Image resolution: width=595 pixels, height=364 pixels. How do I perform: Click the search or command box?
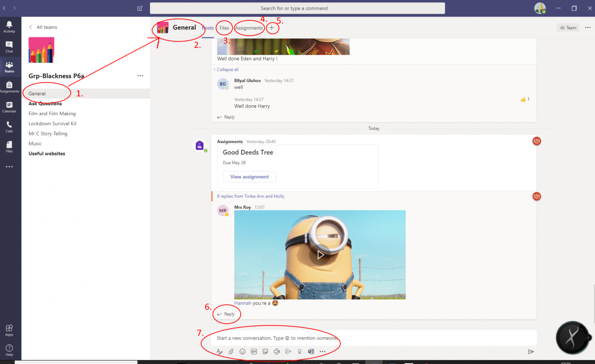point(297,8)
